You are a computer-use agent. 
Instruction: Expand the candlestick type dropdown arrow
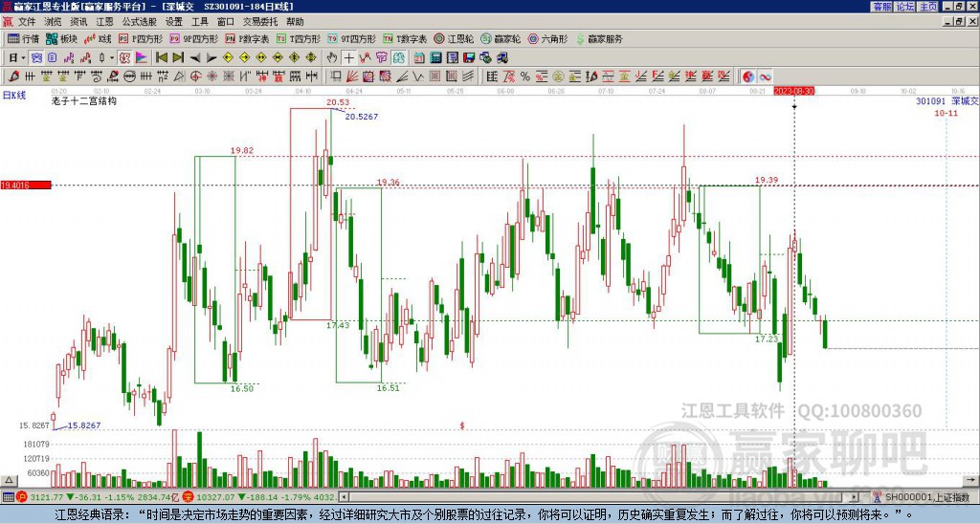coord(112,58)
